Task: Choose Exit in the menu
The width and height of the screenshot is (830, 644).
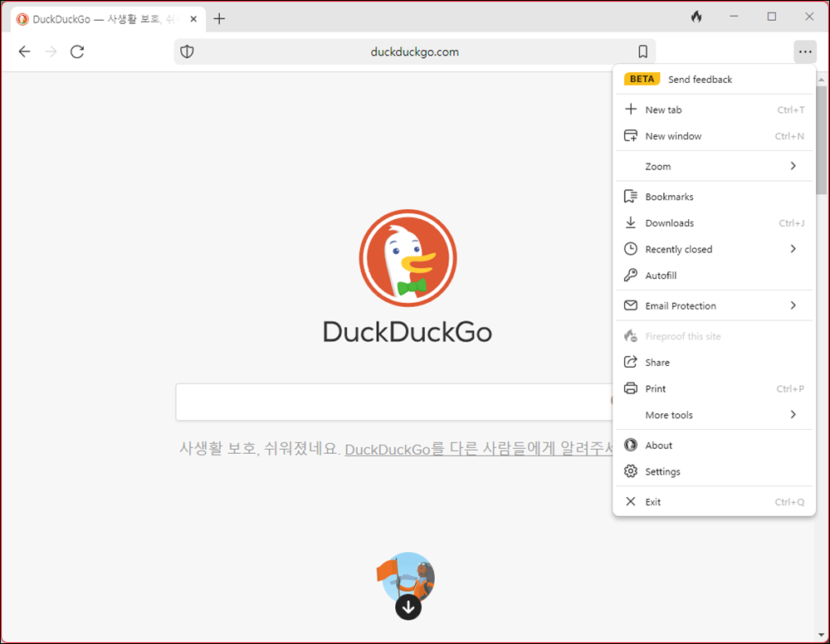Action: coord(714,501)
